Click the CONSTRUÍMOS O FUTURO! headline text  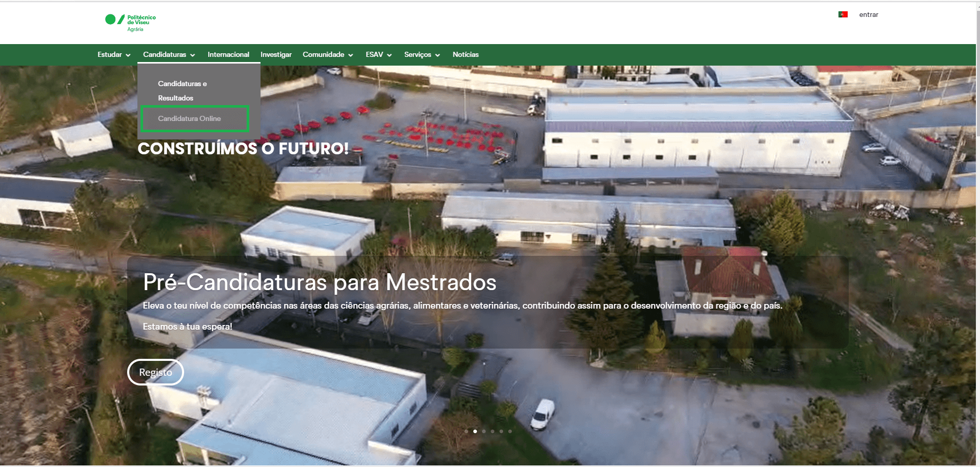[x=243, y=149]
